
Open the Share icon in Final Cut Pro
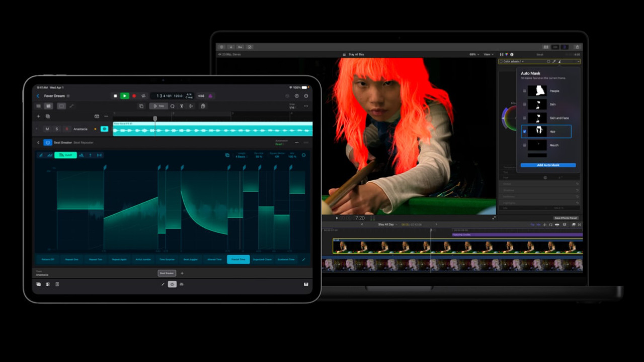click(577, 47)
